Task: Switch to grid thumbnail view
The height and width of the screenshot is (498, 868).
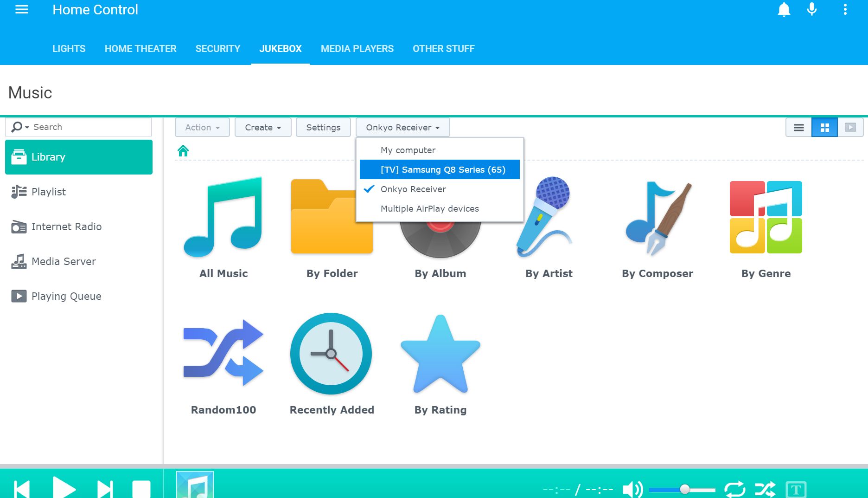Action: [x=824, y=128]
